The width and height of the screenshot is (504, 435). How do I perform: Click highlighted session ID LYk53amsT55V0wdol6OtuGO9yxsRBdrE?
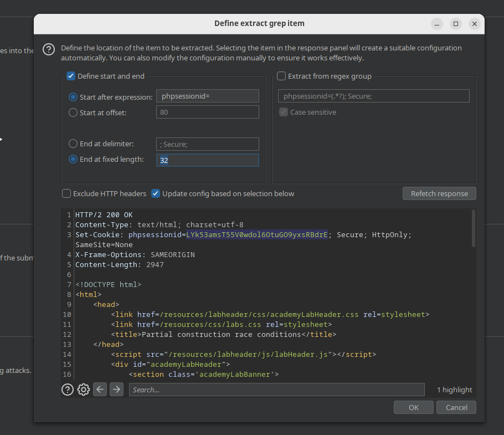(x=257, y=235)
